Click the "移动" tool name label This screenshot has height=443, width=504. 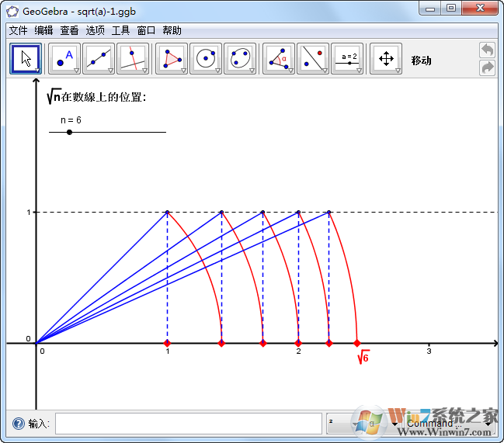[x=421, y=61]
